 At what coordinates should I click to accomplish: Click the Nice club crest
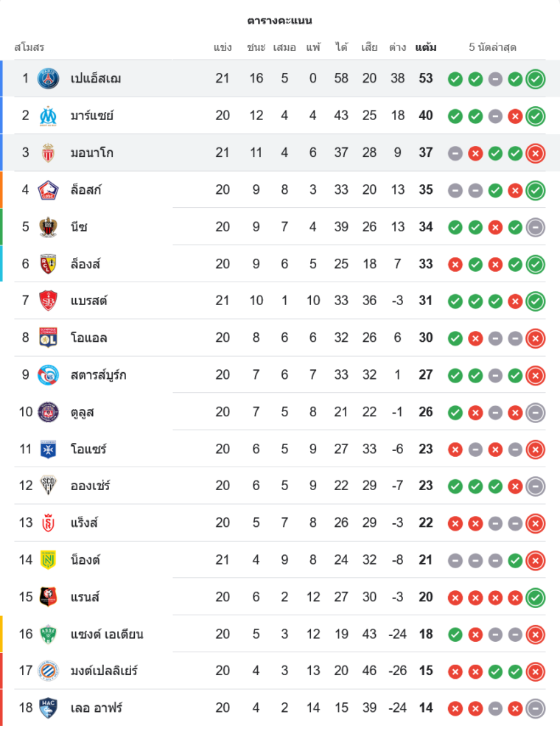click(49, 226)
